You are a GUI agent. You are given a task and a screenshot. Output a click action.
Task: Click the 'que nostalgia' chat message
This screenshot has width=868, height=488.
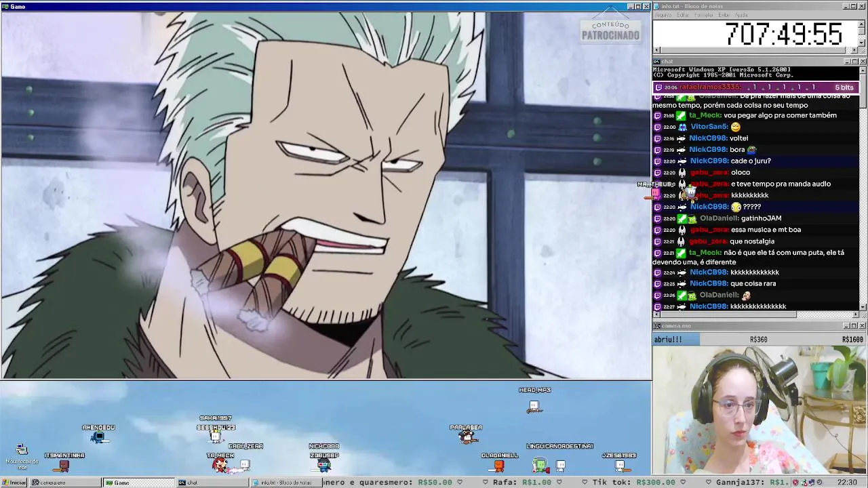pyautogui.click(x=752, y=241)
